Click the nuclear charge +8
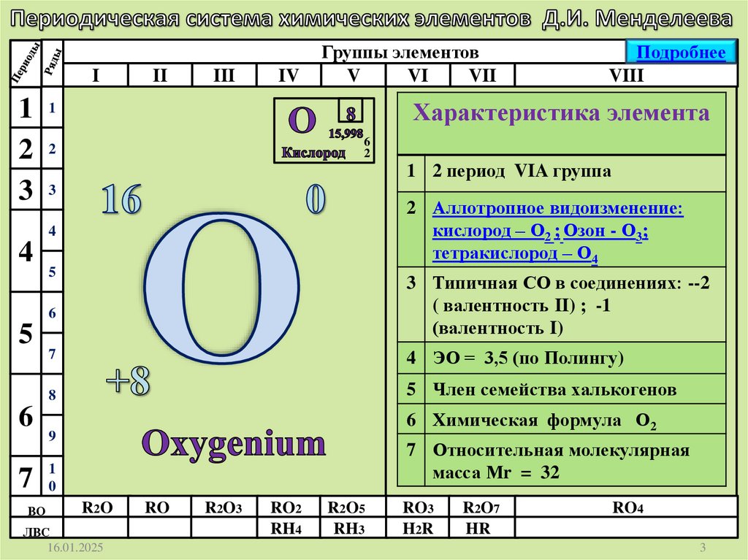The width and height of the screenshot is (748, 560). click(128, 381)
